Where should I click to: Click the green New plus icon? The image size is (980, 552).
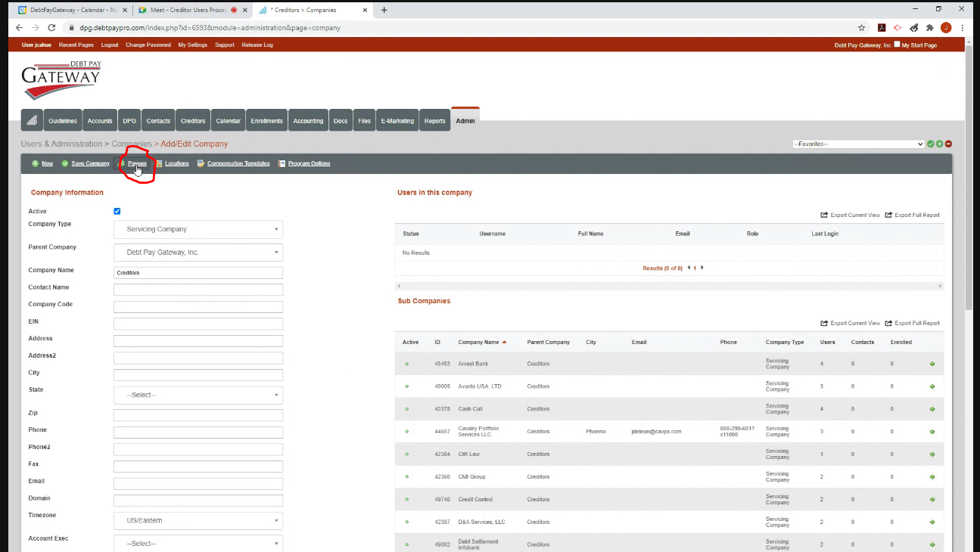point(35,163)
